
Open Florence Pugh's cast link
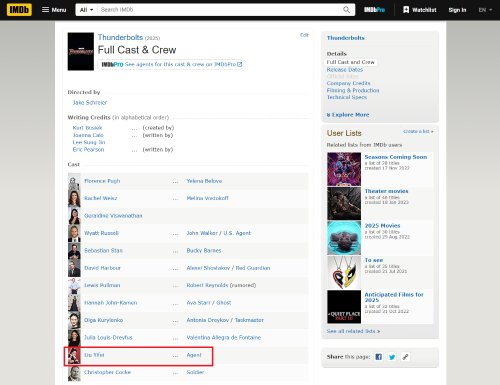(x=102, y=181)
